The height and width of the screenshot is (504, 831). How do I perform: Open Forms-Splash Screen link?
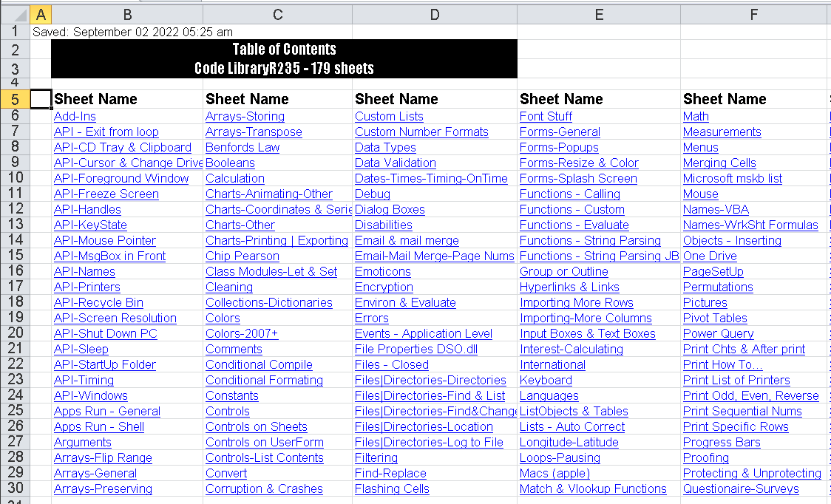pos(578,179)
